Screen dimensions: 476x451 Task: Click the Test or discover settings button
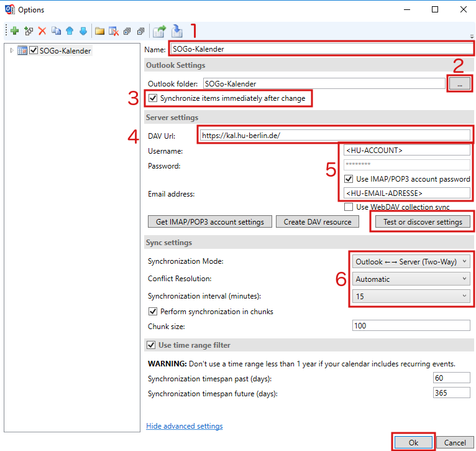coord(422,222)
